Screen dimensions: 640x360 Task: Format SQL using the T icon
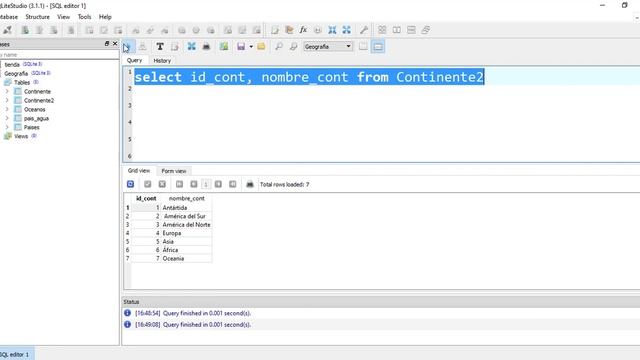(x=160, y=47)
